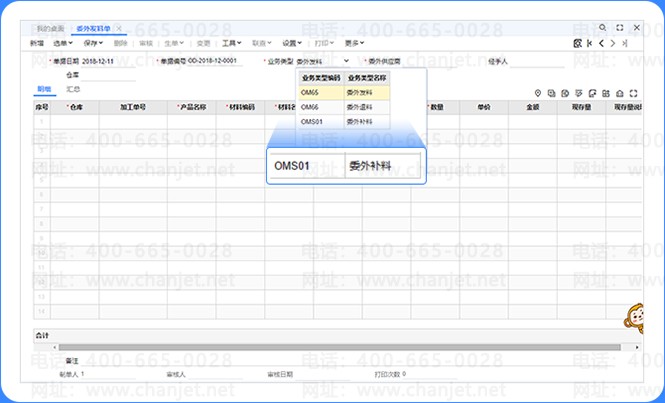Click the 单据日期 date field
Image resolution: width=665 pixels, height=403 pixels.
coord(108,62)
